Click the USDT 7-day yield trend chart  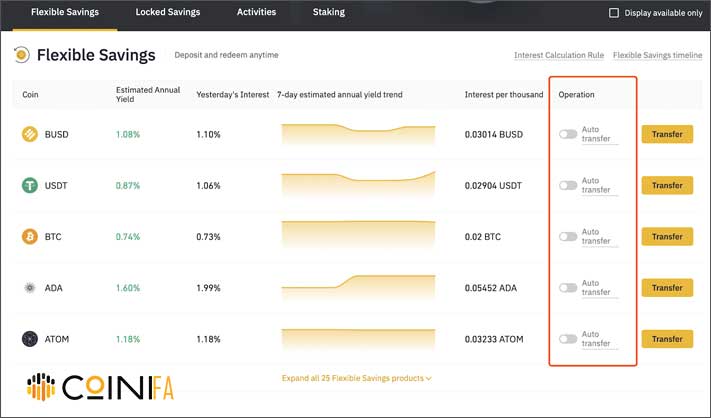[x=358, y=185]
